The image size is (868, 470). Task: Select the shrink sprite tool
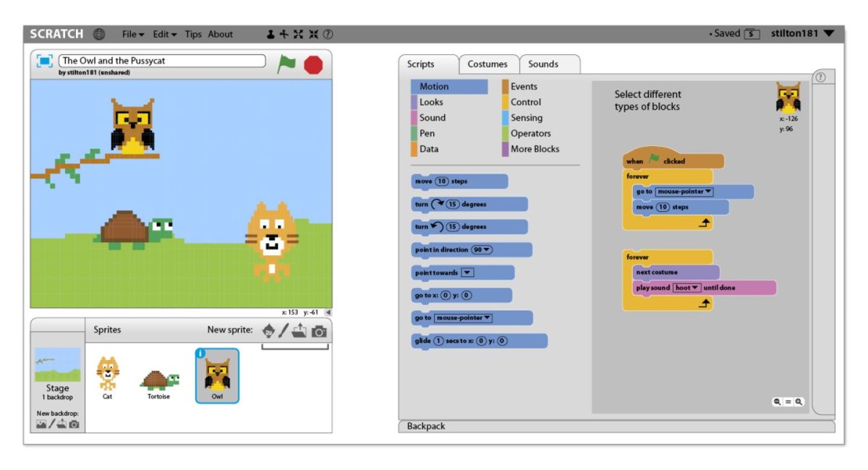315,34
